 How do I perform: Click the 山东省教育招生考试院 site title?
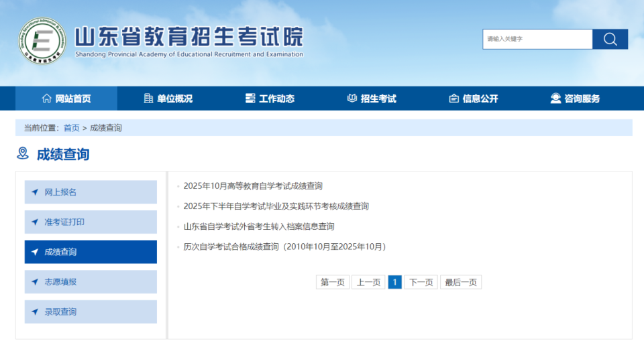coord(189,37)
